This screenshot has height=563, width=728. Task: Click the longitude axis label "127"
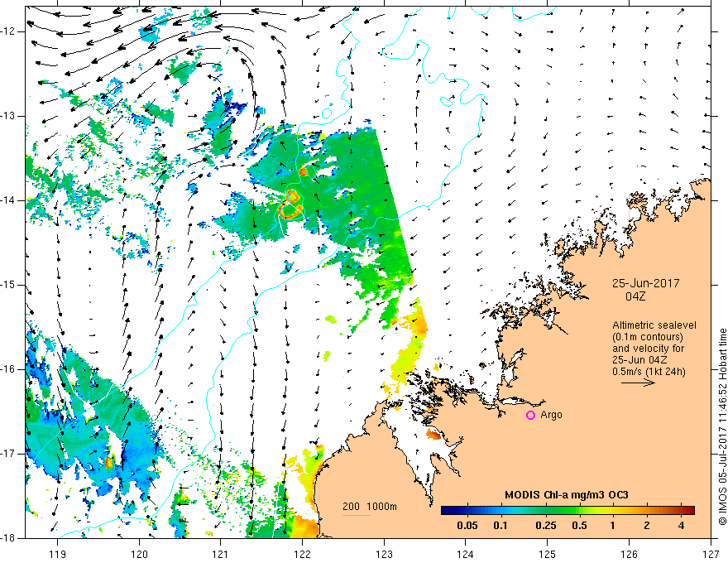[711, 554]
